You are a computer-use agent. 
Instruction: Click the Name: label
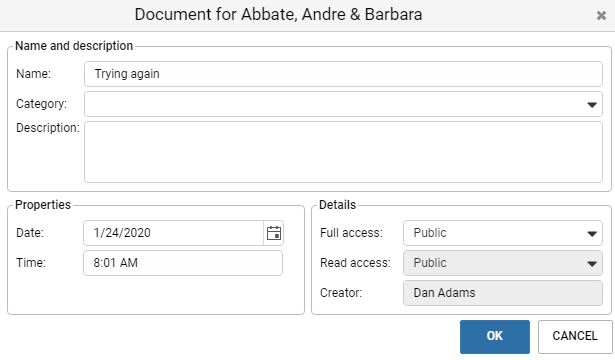[x=33, y=74]
